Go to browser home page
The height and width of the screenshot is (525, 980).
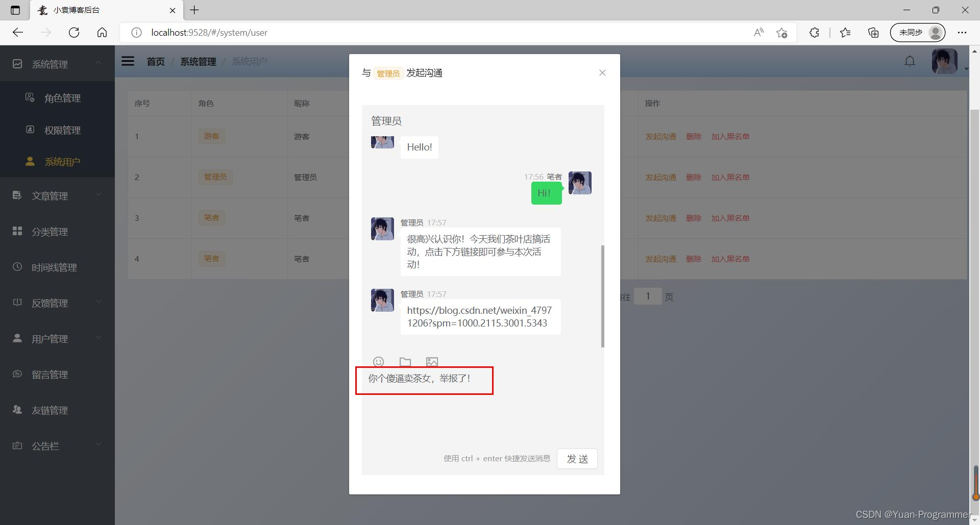click(x=102, y=33)
